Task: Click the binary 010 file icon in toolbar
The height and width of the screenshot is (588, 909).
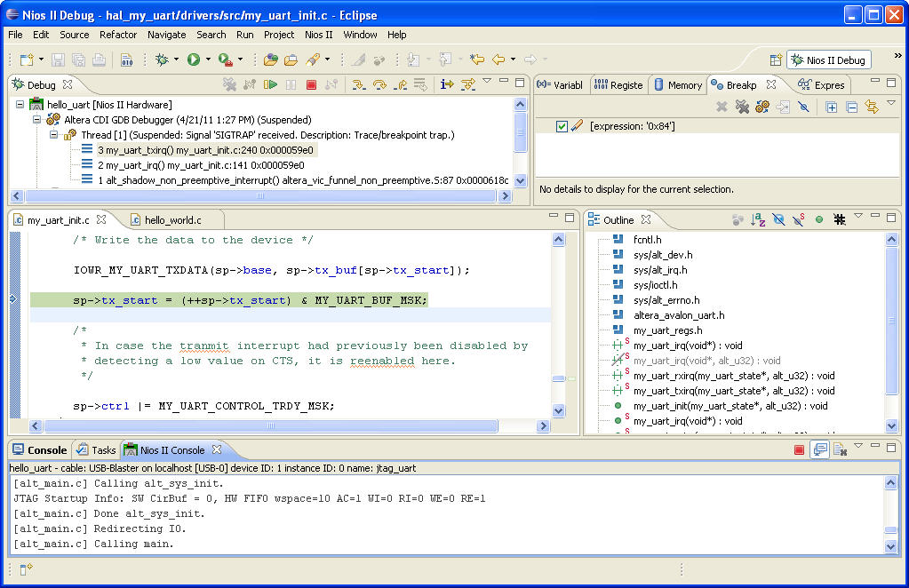Action: 126,60
